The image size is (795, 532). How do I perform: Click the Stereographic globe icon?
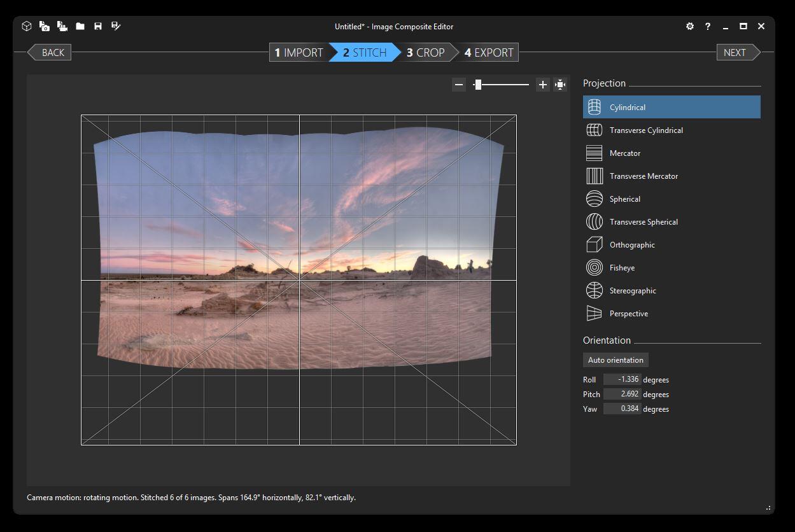click(594, 290)
